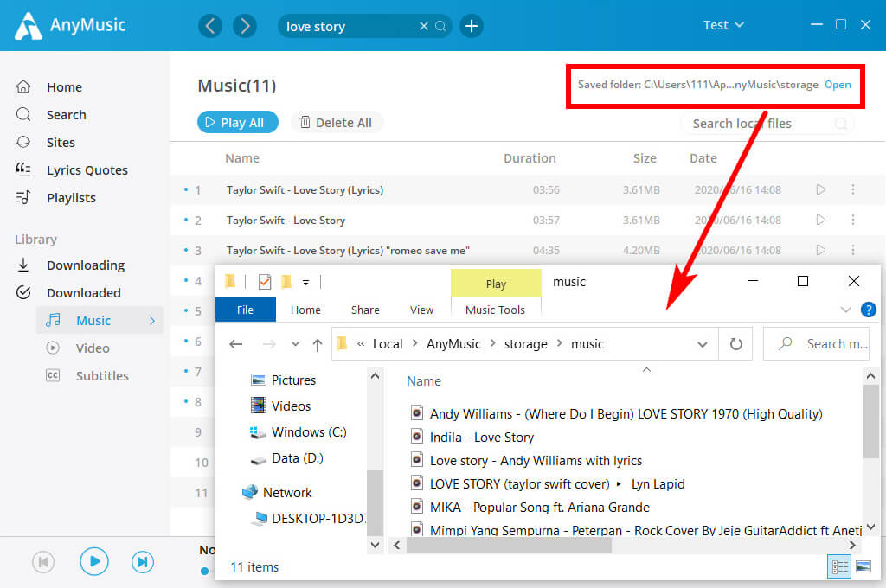Add a new tab with plus button

click(472, 26)
